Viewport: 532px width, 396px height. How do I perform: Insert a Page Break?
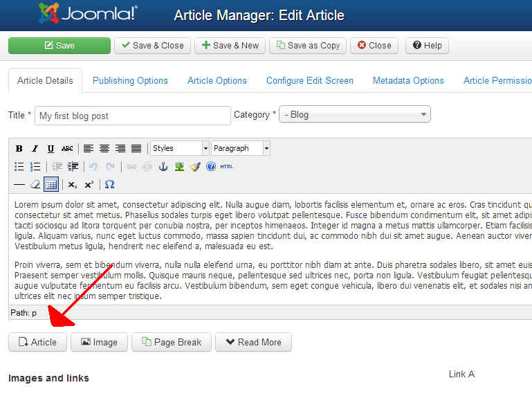172,342
